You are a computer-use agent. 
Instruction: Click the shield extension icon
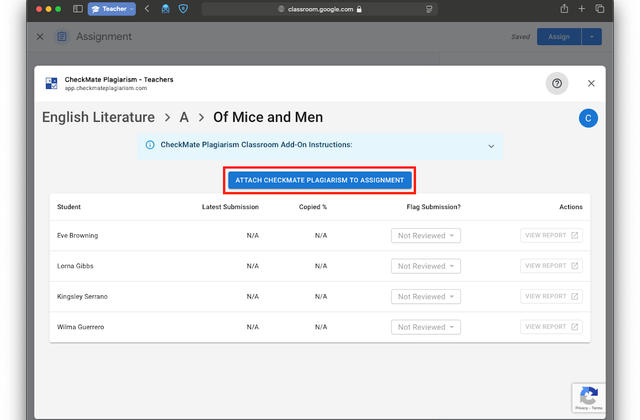tap(183, 9)
